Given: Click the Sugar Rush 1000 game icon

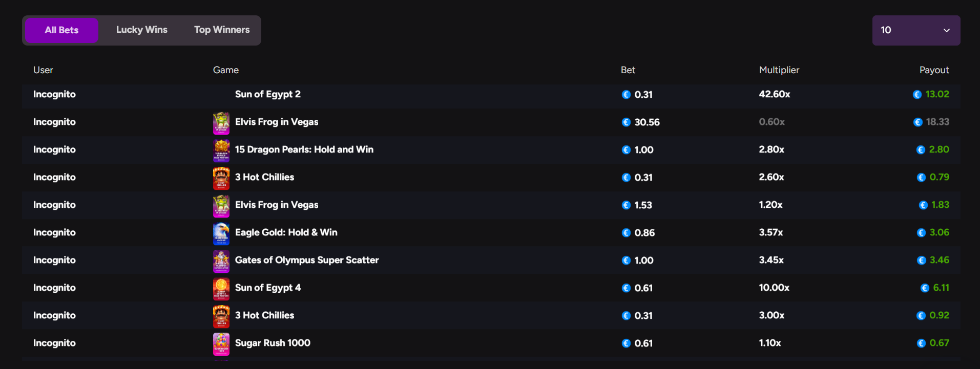Looking at the screenshot, I should click(221, 343).
